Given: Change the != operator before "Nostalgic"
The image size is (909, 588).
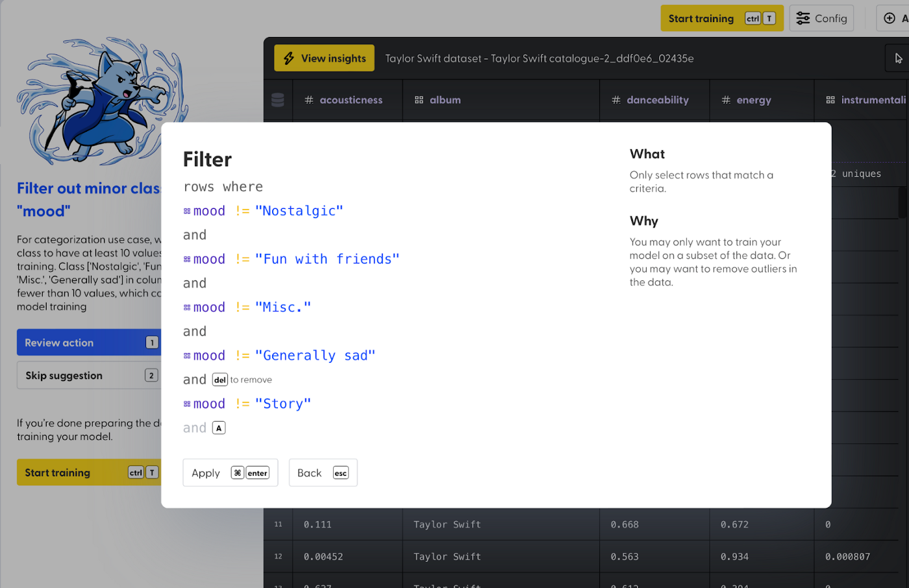Looking at the screenshot, I should [242, 211].
